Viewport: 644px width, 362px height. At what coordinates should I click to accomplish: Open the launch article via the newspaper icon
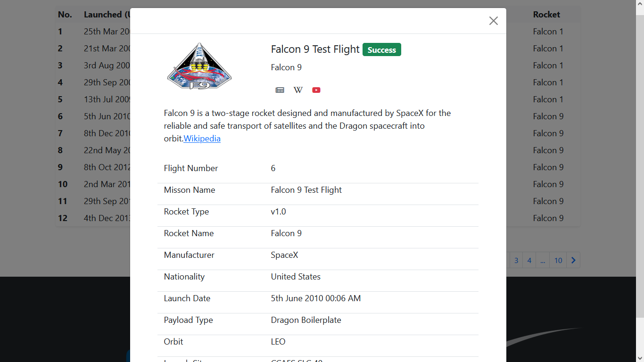click(x=280, y=90)
